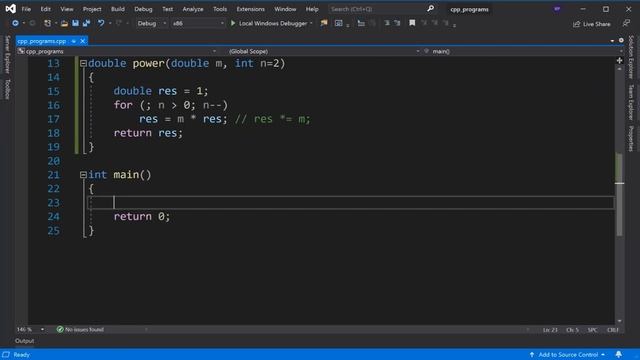Open the Extensions menu
This screenshot has width=640, height=360.
tap(250, 9)
